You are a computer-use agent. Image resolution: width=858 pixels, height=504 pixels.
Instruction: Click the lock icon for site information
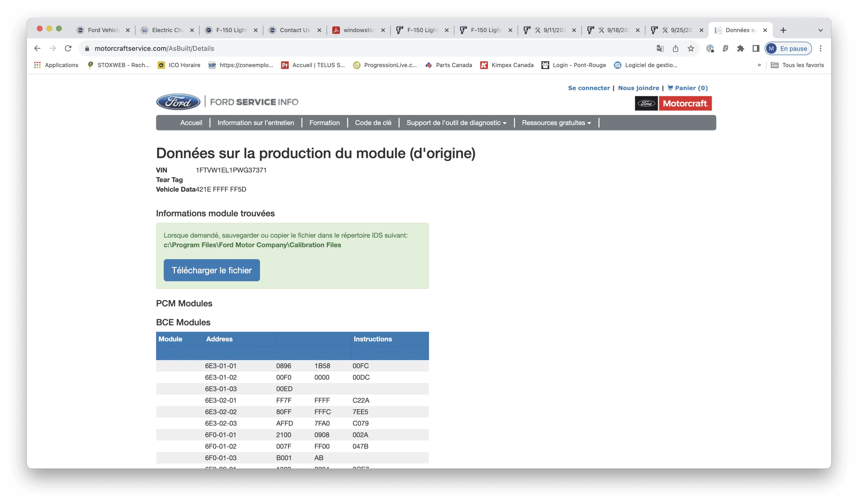click(87, 49)
